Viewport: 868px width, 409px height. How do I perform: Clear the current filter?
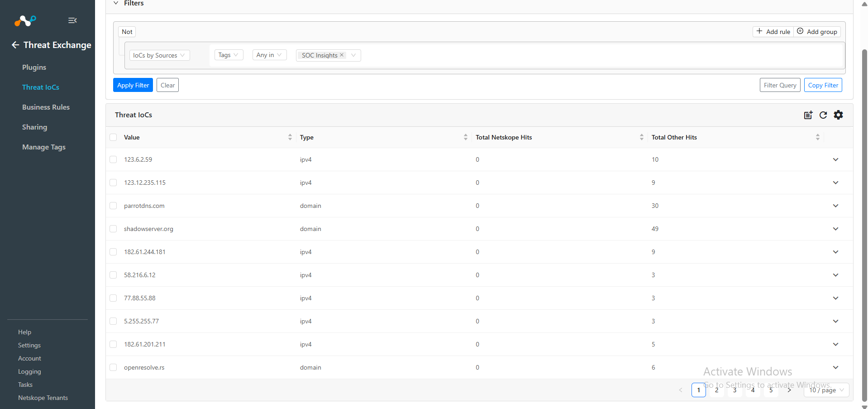(168, 85)
